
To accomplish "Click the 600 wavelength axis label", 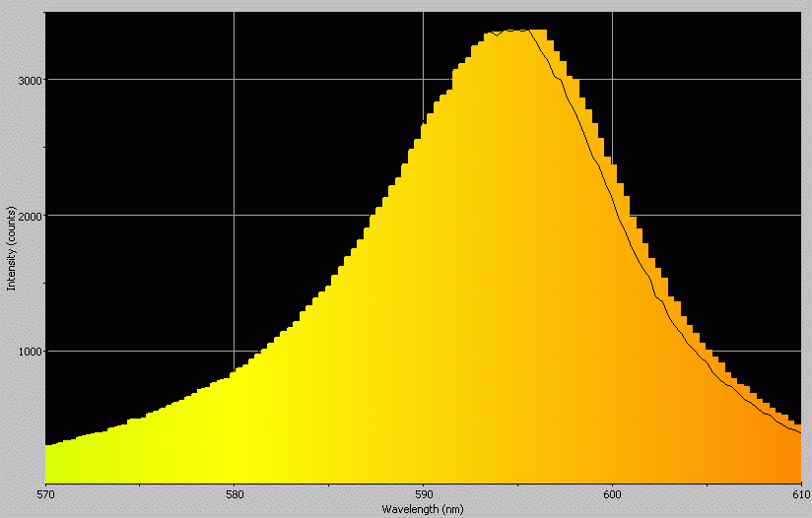I will pos(613,494).
